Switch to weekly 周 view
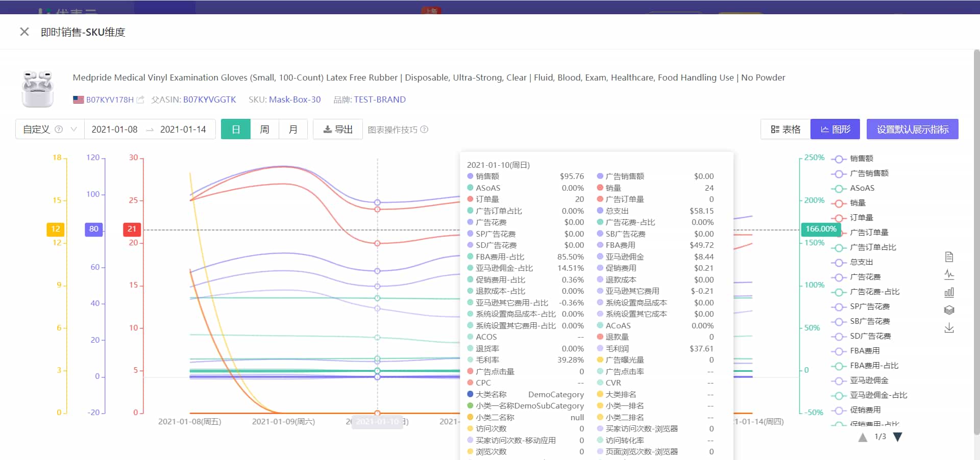Viewport: 980px width, 460px height. click(264, 130)
